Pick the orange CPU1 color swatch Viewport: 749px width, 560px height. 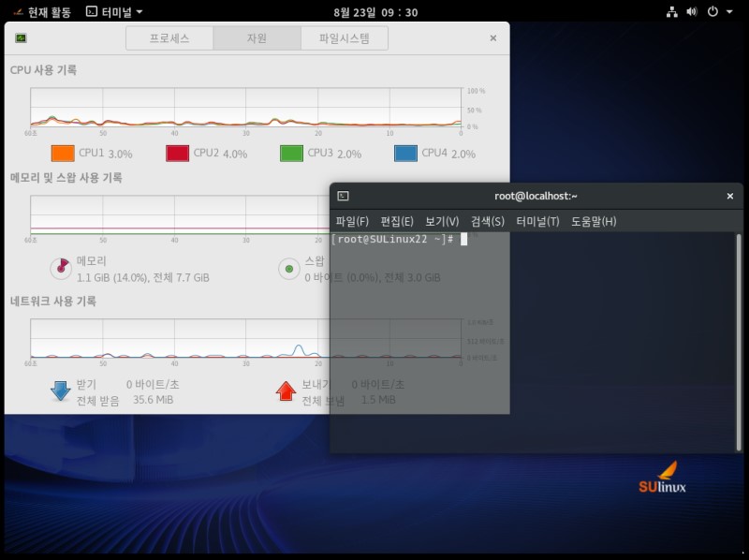pyautogui.click(x=63, y=154)
